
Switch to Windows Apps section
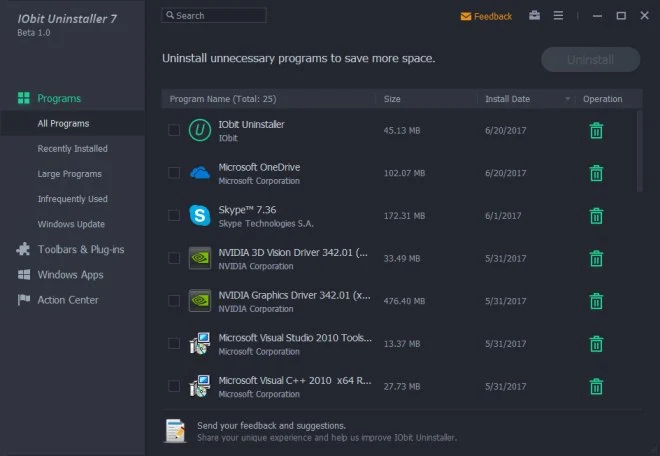pos(70,275)
